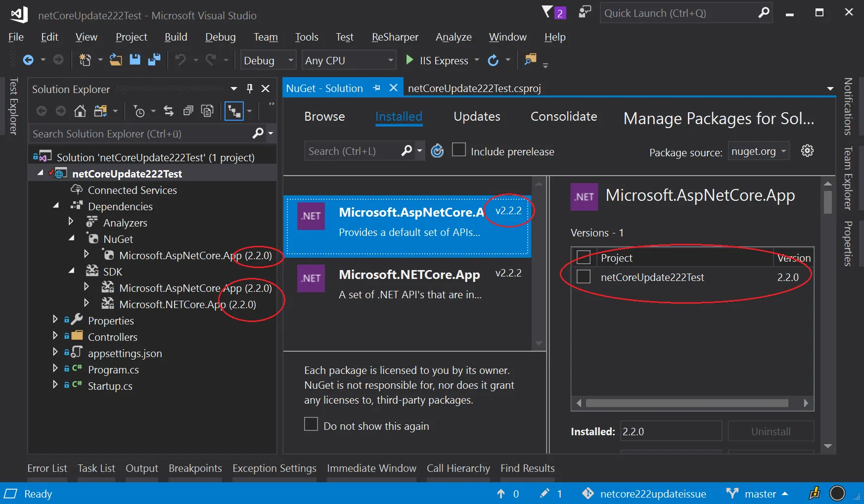Image resolution: width=864 pixels, height=504 pixels.
Task: Click search magnifier in Solution Explorer
Action: pos(258,133)
